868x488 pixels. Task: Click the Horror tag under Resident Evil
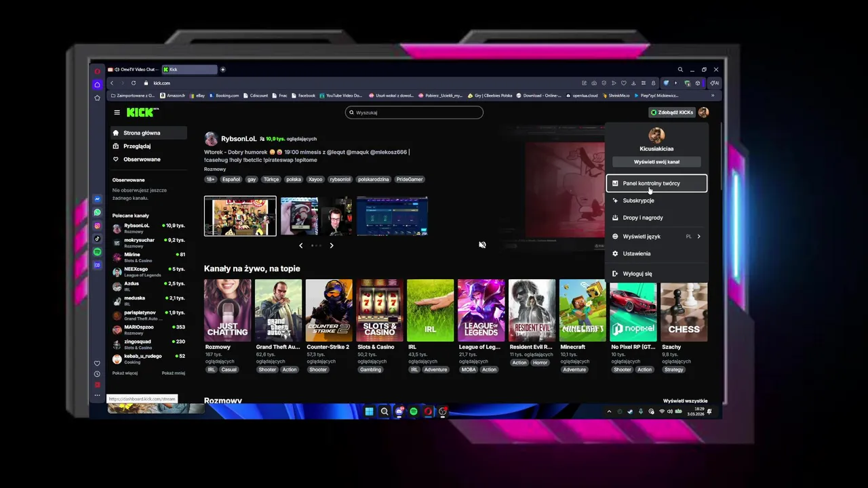click(x=540, y=363)
